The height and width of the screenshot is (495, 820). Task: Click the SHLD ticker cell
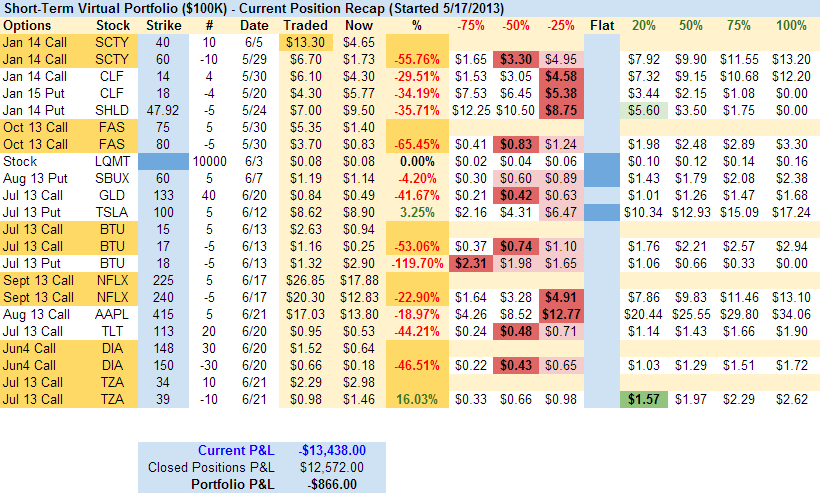(112, 110)
